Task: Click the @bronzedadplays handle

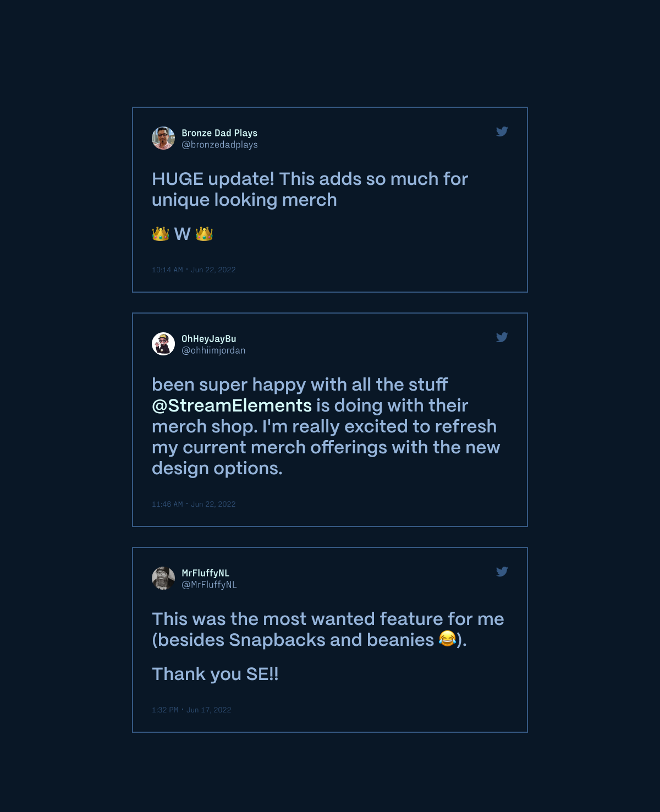Action: (x=219, y=145)
